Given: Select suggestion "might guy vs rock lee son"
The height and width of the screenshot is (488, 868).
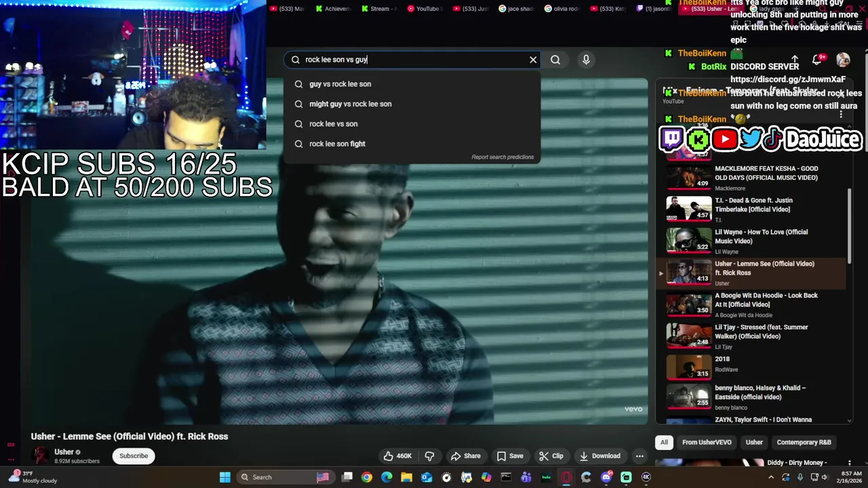Looking at the screenshot, I should point(412,104).
